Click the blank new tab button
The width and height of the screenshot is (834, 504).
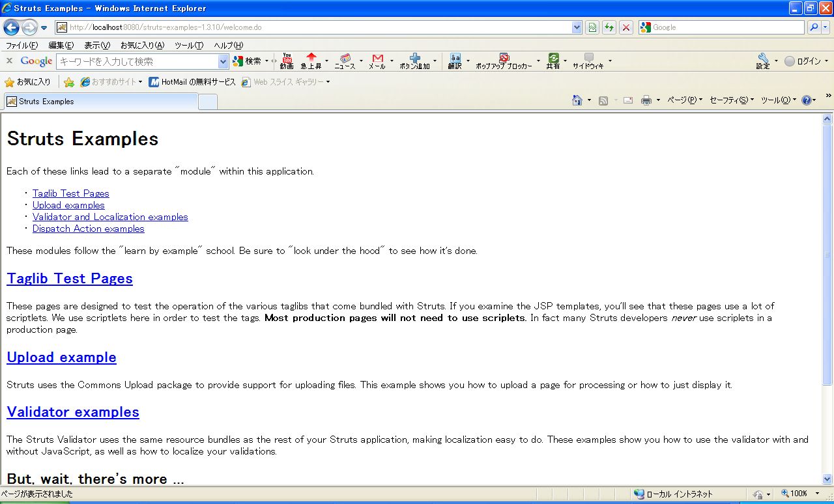tap(208, 102)
